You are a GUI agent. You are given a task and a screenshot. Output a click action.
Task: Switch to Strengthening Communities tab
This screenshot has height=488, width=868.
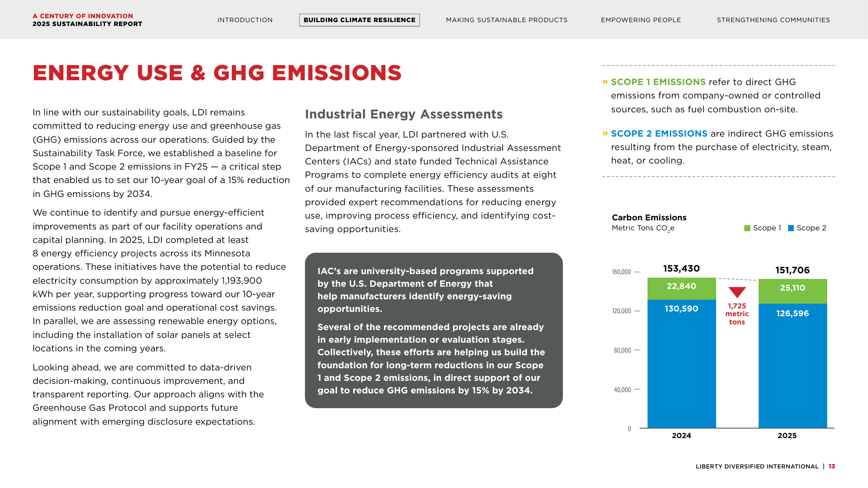(x=773, y=20)
